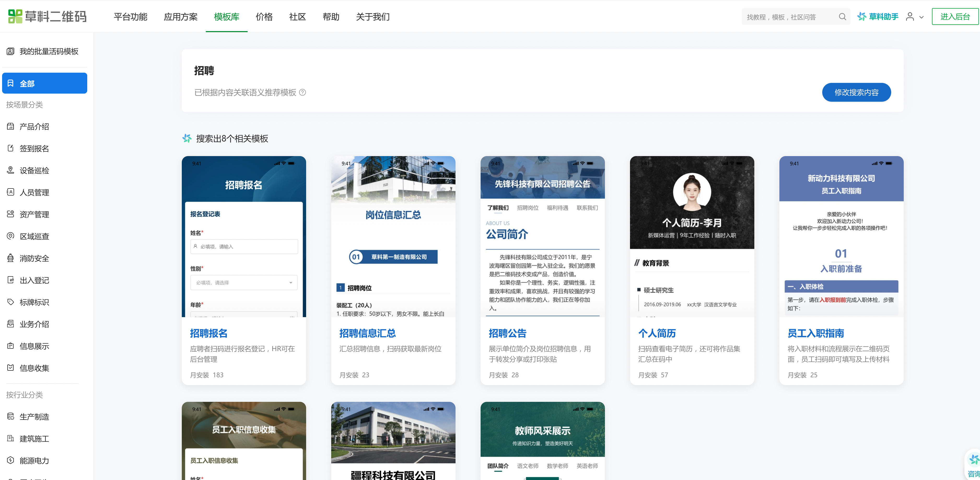The width and height of the screenshot is (980, 480).
Task: Switch to the 价格 nav tab
Action: (264, 17)
